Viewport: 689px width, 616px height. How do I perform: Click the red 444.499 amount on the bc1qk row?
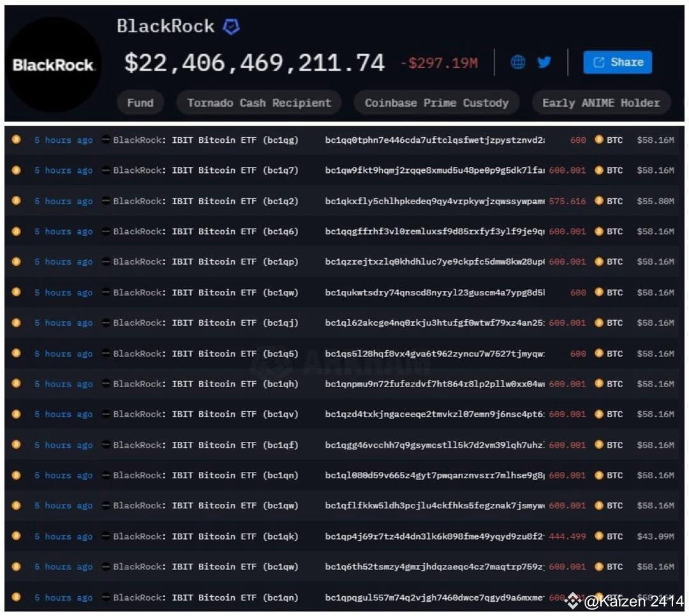567,536
